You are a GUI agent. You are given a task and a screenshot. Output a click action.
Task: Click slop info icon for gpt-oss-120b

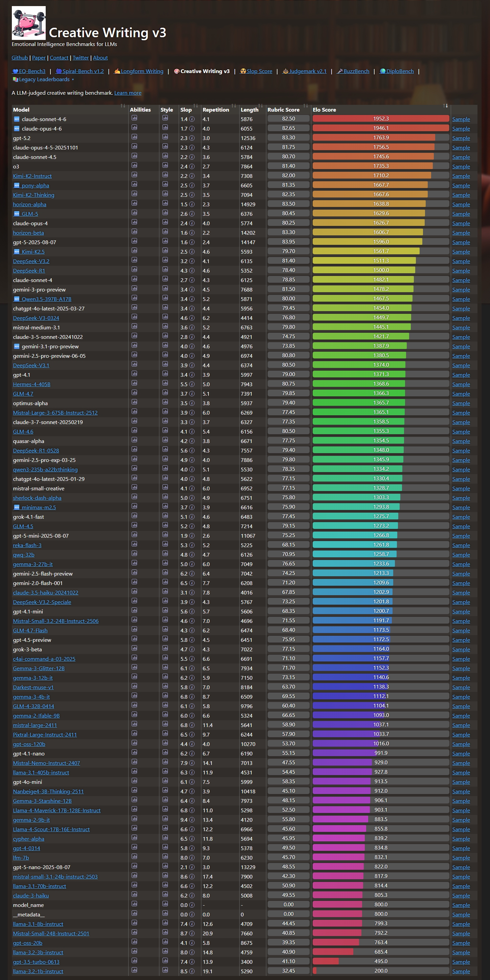click(192, 744)
